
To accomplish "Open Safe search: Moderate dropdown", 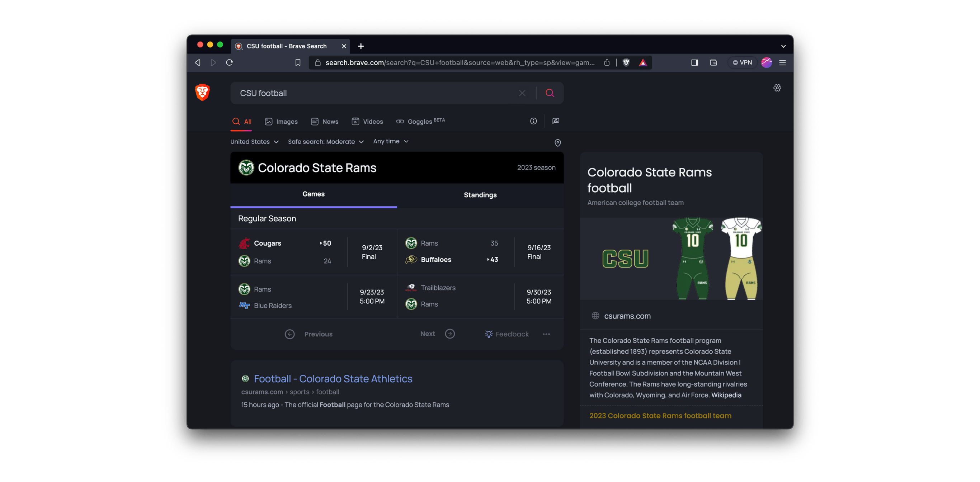I will coord(326,142).
